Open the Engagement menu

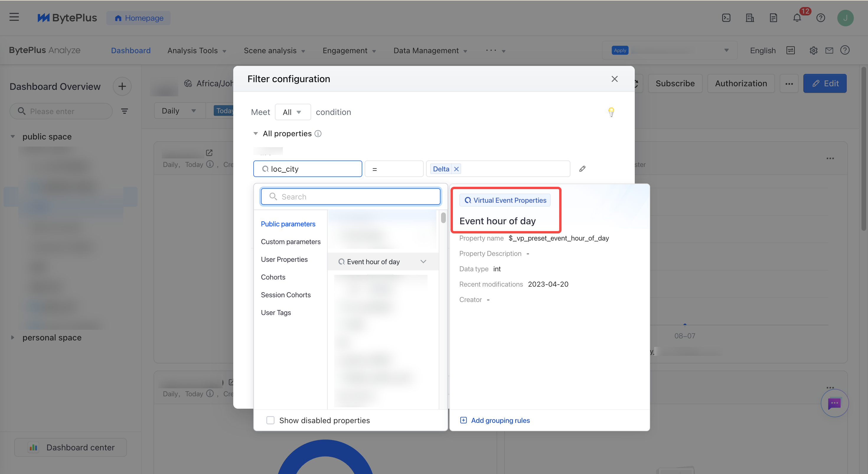tap(349, 51)
